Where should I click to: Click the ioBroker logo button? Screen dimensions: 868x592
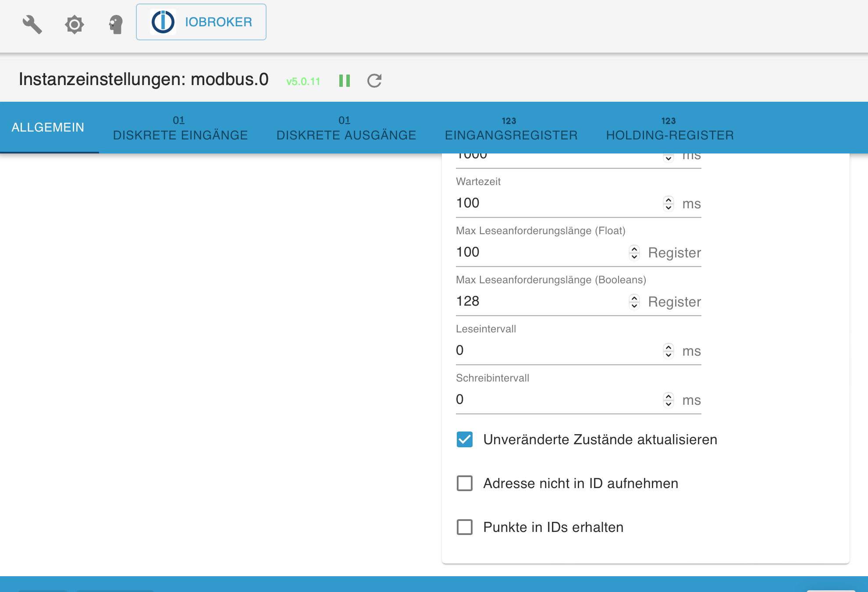pos(201,22)
